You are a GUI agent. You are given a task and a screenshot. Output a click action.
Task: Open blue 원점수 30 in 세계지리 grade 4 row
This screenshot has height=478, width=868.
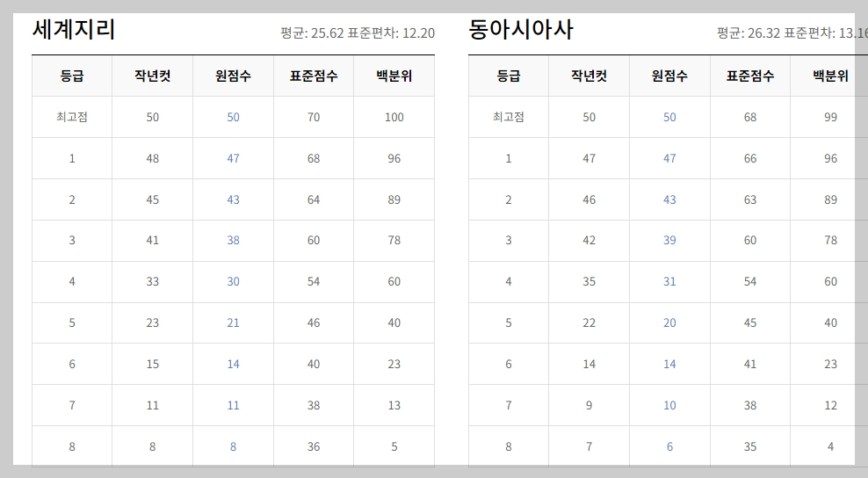point(233,282)
